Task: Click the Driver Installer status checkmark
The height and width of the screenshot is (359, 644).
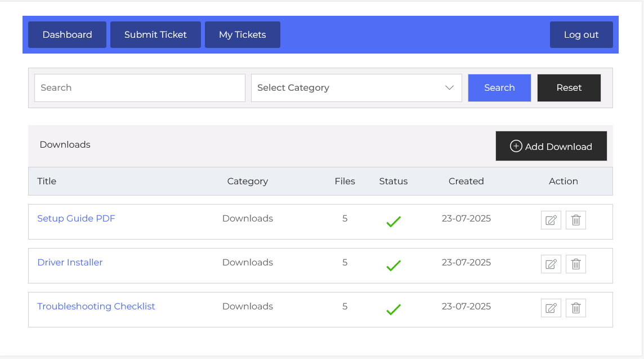Action: 393,265
